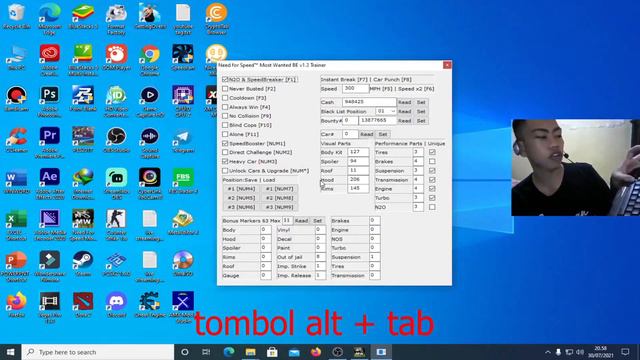Enable Direct Challenge [NUM2] option
Screen dimensions: 640x360
225,152
